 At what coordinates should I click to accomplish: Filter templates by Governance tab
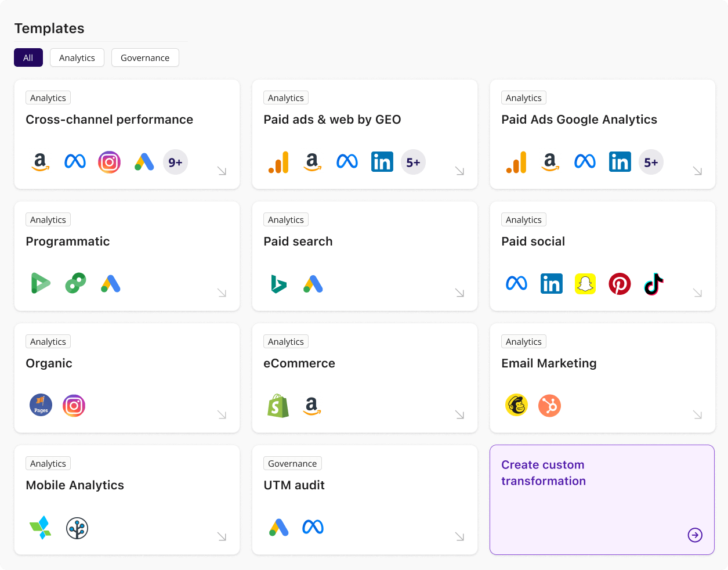click(145, 57)
